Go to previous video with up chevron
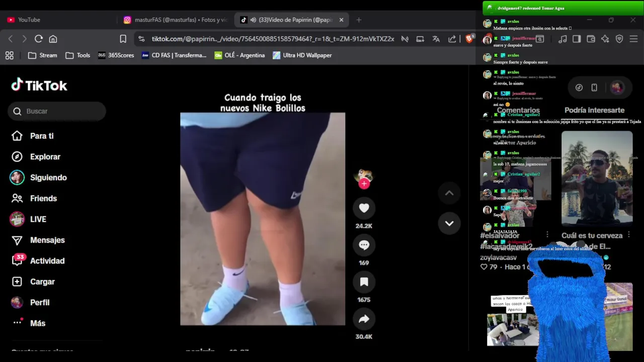The height and width of the screenshot is (362, 644). click(x=449, y=193)
